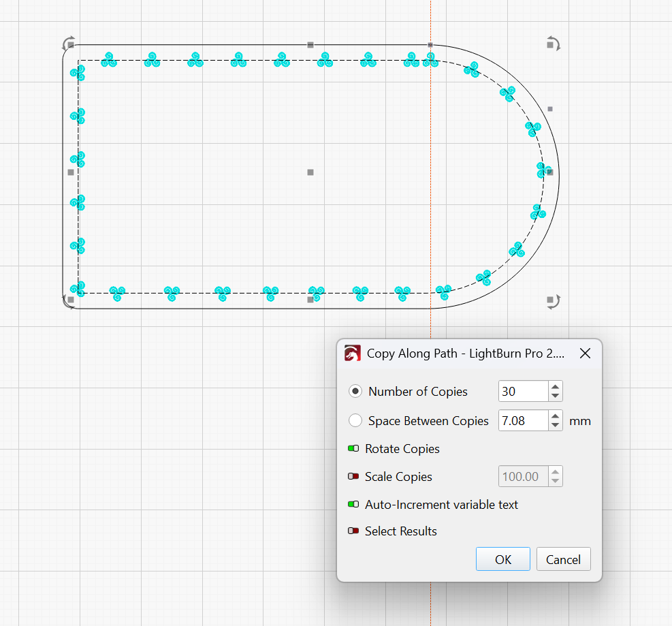This screenshot has height=626, width=672.
Task: Decrease Space Between Copies with the down arrow
Action: [x=556, y=426]
